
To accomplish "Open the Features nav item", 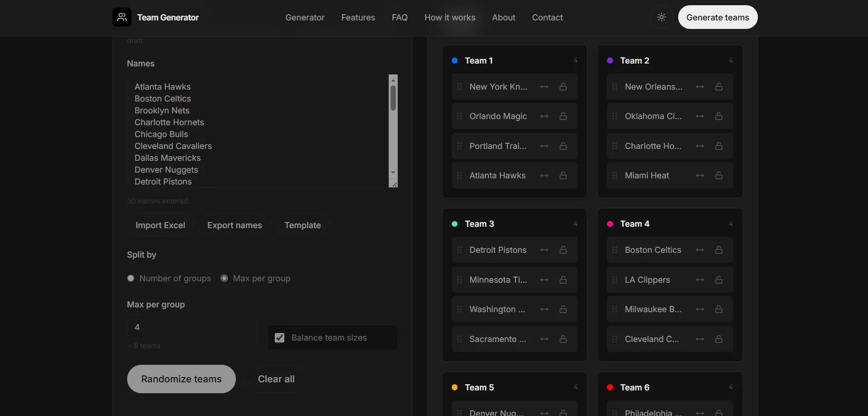I will (x=358, y=18).
